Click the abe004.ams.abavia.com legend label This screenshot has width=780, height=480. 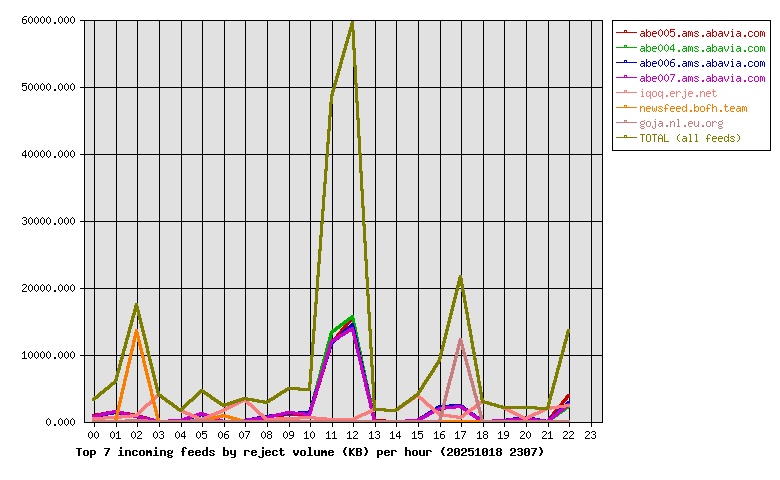point(702,48)
